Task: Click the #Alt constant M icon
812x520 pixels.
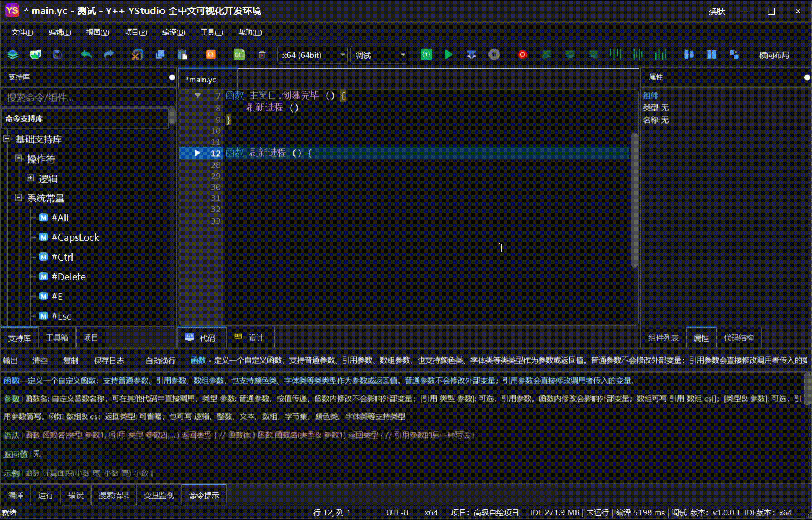Action: point(43,218)
